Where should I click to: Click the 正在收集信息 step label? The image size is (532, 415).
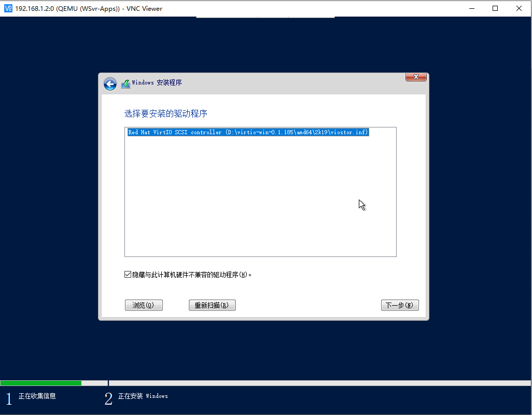tap(37, 396)
